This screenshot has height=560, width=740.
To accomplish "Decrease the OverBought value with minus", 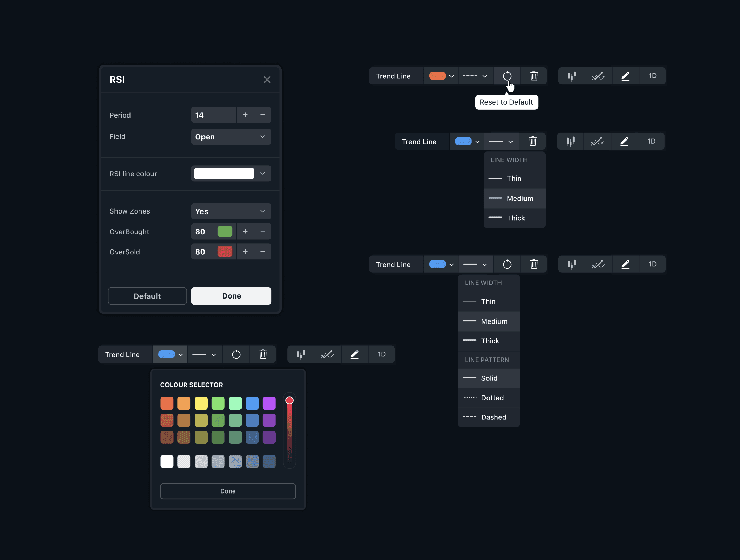I will [x=263, y=232].
